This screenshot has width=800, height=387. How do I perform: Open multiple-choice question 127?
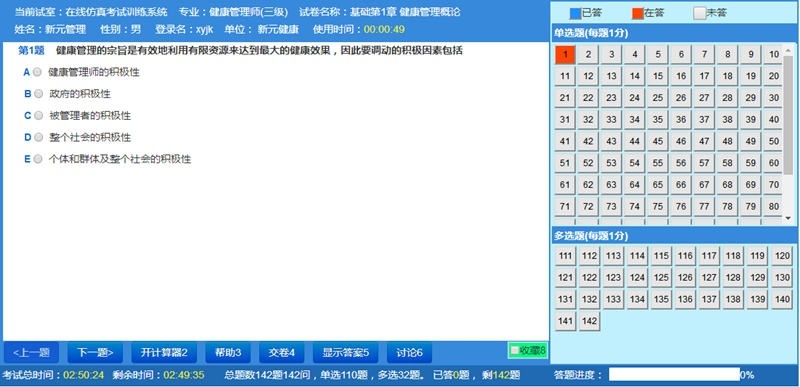pos(709,278)
